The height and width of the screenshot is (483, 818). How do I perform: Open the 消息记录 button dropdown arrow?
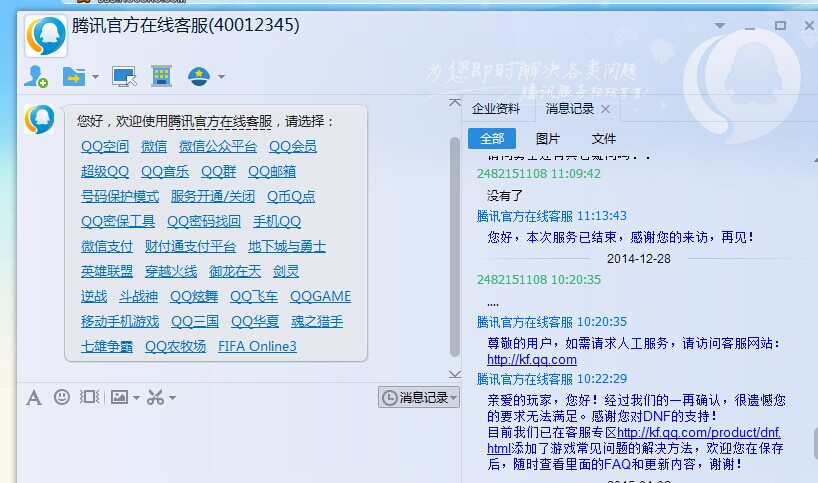click(x=454, y=397)
